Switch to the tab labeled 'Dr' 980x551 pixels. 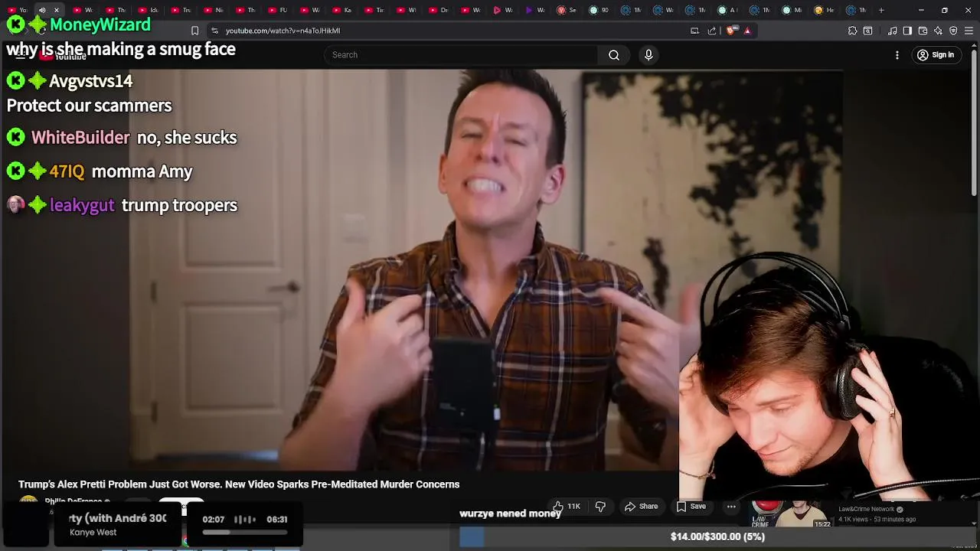(x=438, y=10)
